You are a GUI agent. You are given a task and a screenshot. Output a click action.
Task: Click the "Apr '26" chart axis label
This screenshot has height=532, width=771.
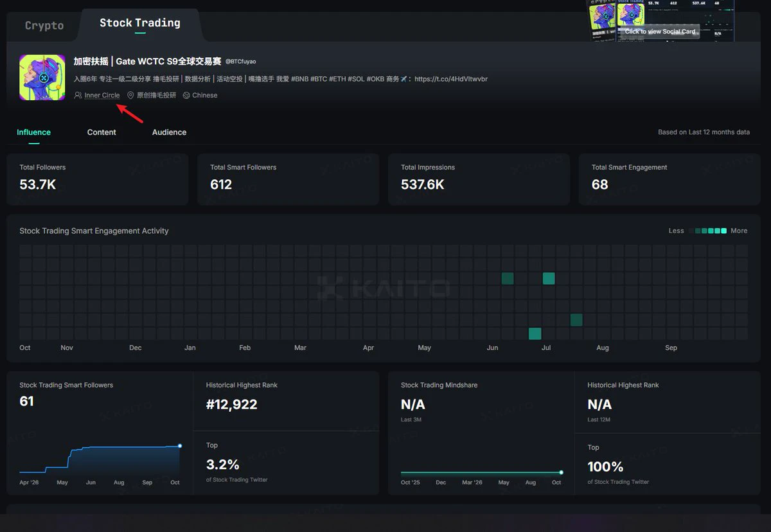pos(29,483)
